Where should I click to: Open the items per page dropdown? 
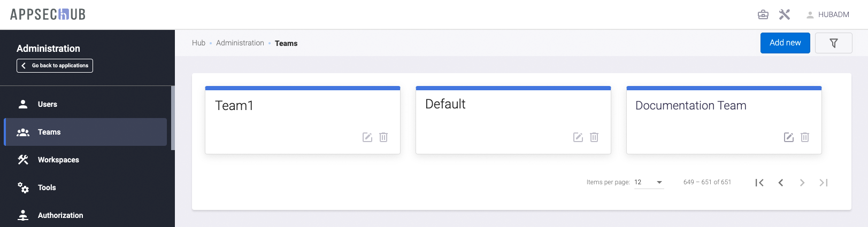coord(649,182)
